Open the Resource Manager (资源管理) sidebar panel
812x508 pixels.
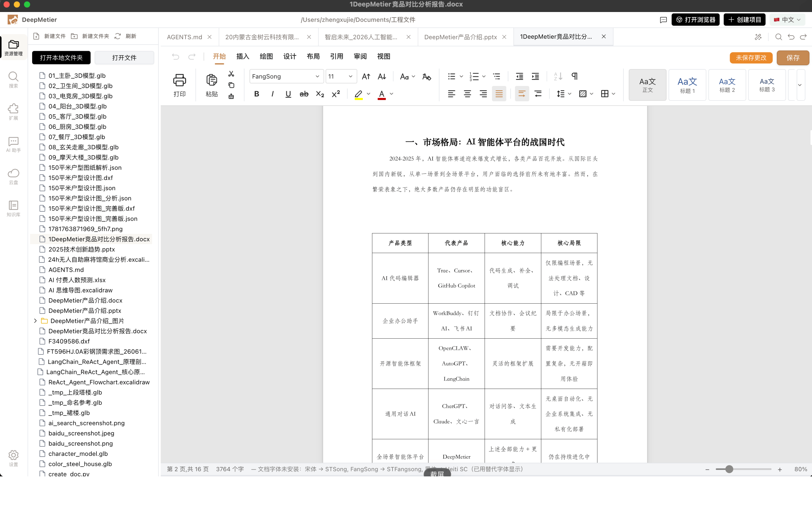coord(14,47)
